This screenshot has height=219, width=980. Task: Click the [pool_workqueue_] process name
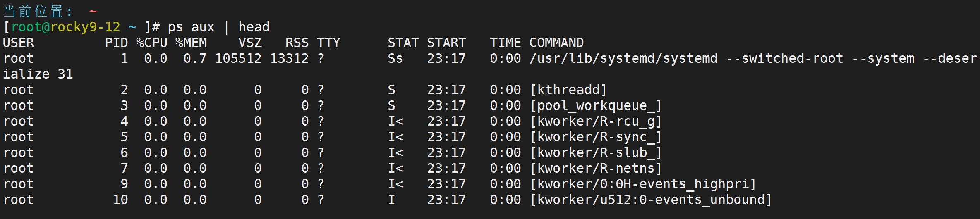tap(596, 106)
